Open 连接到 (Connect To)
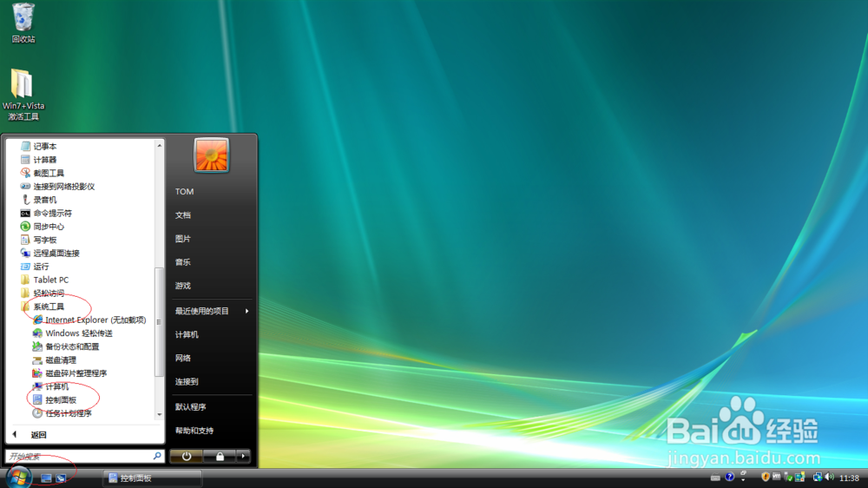Screen dimensions: 868x488 [187, 382]
